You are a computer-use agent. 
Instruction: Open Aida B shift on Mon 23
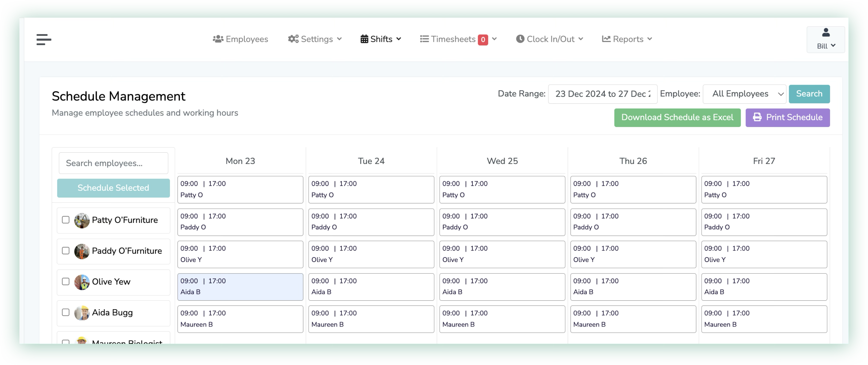[240, 286]
